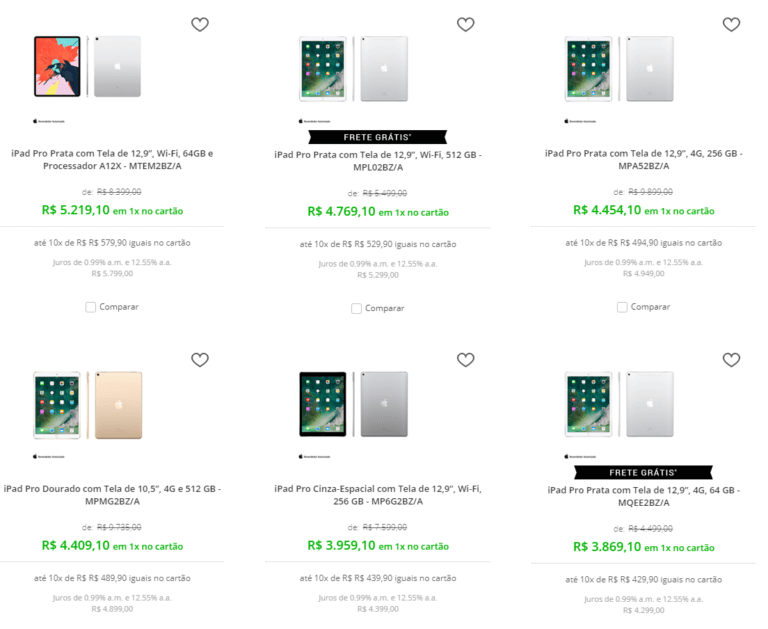Click the R$ 4.454,10 price
768x629 pixels.
coord(607,210)
